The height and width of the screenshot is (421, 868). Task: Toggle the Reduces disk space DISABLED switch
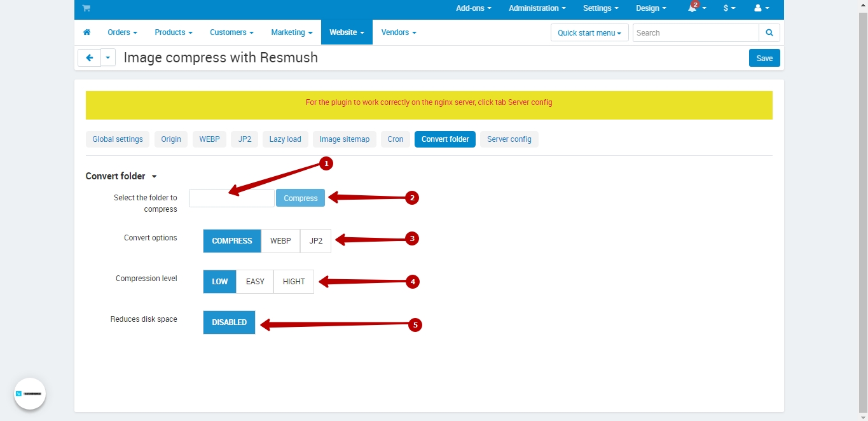[x=230, y=322]
